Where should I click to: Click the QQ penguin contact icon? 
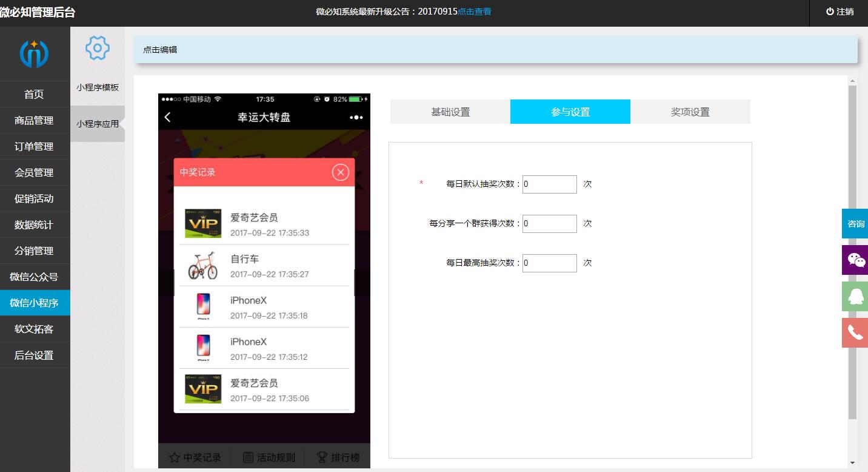(855, 297)
